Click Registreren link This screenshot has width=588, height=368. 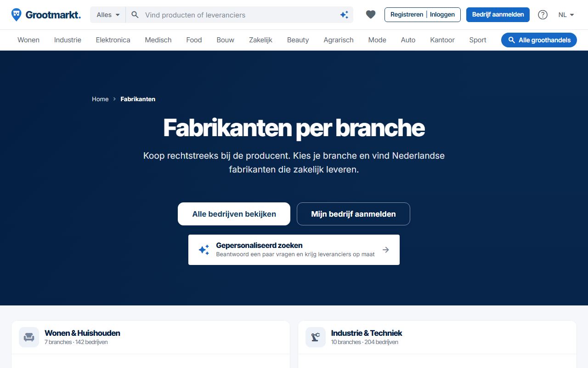click(407, 15)
